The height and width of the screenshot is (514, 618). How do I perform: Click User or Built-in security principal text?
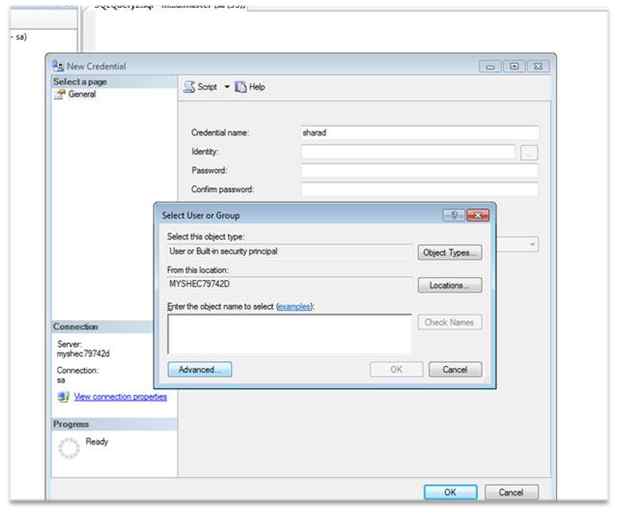[223, 251]
